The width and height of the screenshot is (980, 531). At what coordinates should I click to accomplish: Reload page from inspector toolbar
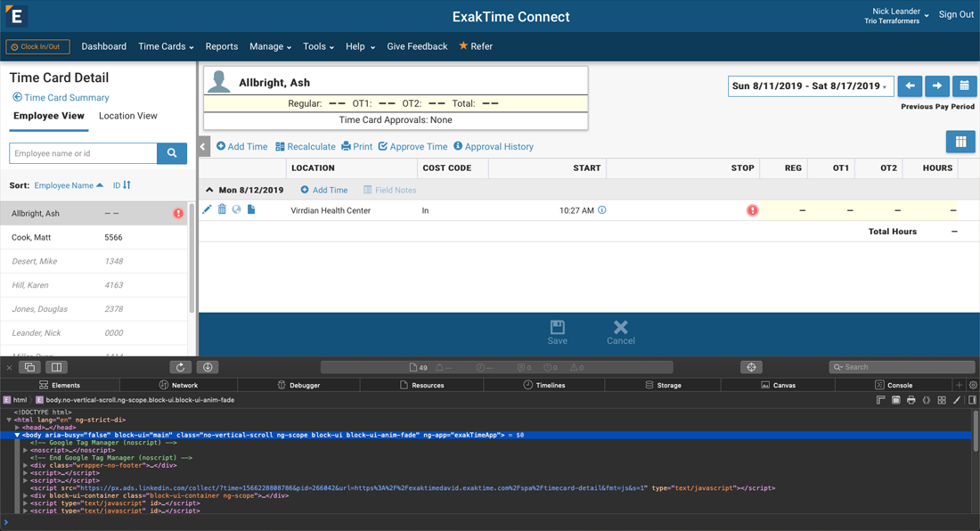tap(181, 367)
